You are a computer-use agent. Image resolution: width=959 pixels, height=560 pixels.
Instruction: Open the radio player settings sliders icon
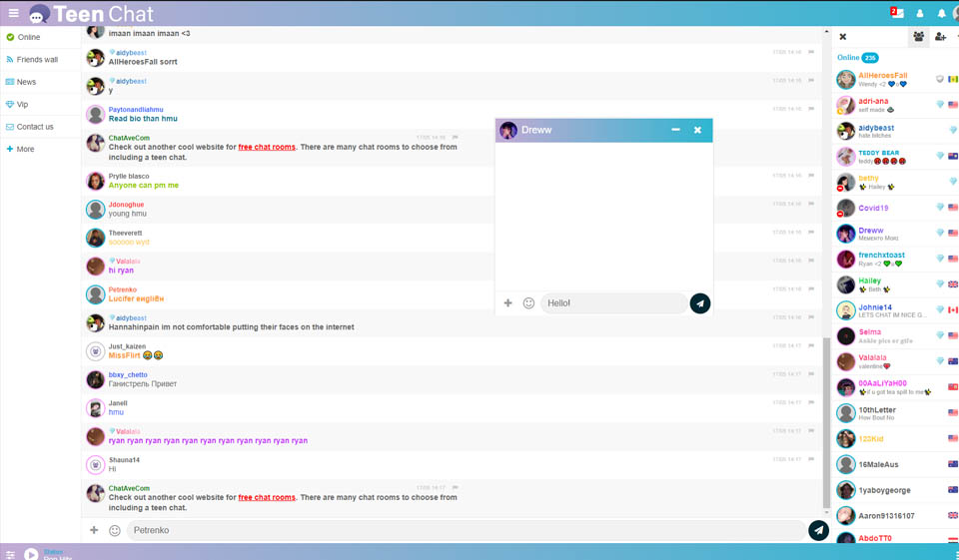[10, 554]
